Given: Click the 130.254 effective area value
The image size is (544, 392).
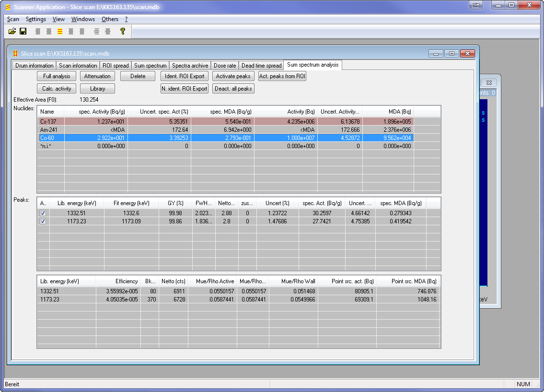Looking at the screenshot, I should click(89, 100).
